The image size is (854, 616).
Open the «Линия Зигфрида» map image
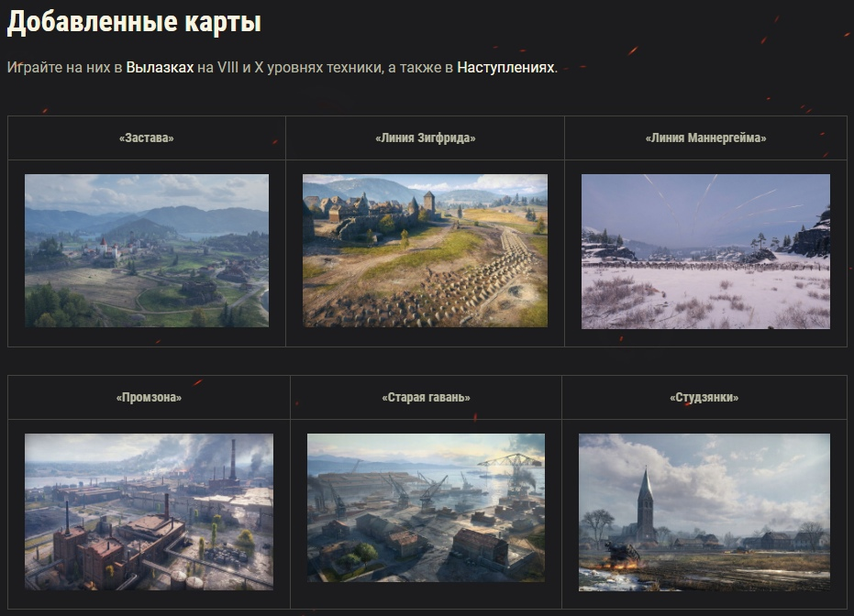pos(425,250)
